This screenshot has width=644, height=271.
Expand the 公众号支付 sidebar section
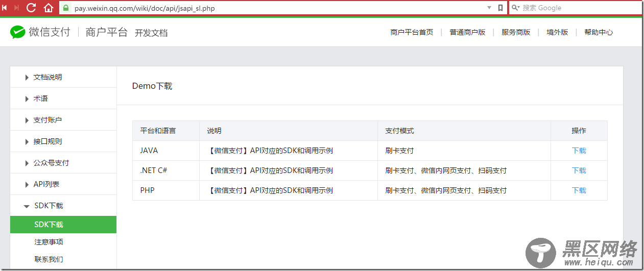pyautogui.click(x=63, y=163)
